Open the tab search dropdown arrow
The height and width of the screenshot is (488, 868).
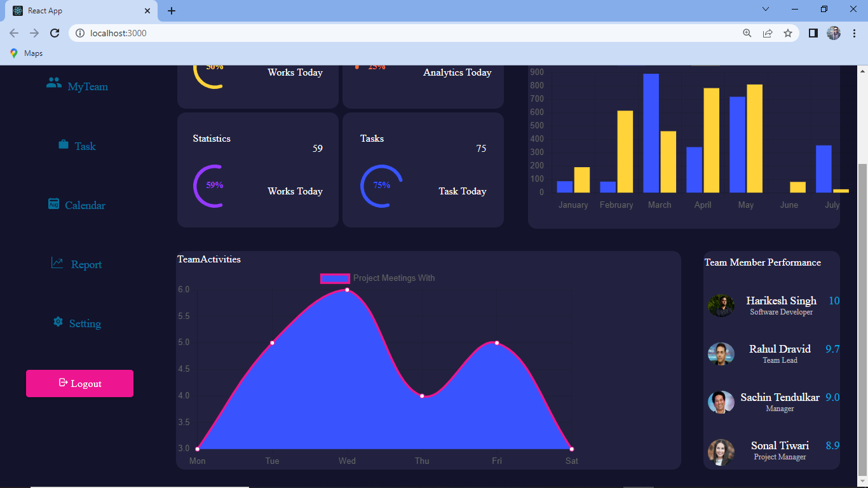pyautogui.click(x=766, y=9)
